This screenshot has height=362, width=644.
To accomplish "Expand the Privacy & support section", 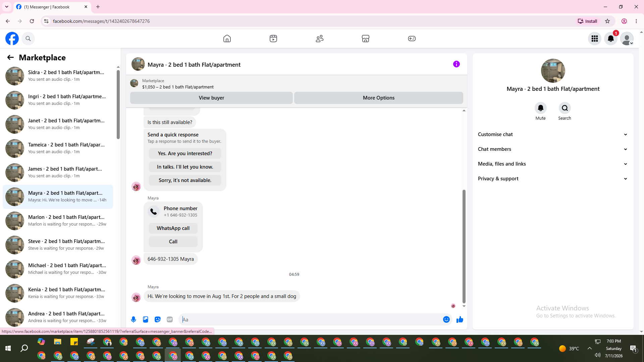I will coord(553,179).
